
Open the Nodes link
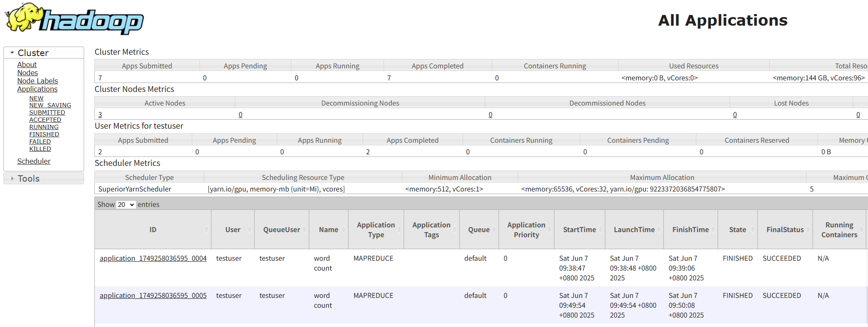point(27,73)
